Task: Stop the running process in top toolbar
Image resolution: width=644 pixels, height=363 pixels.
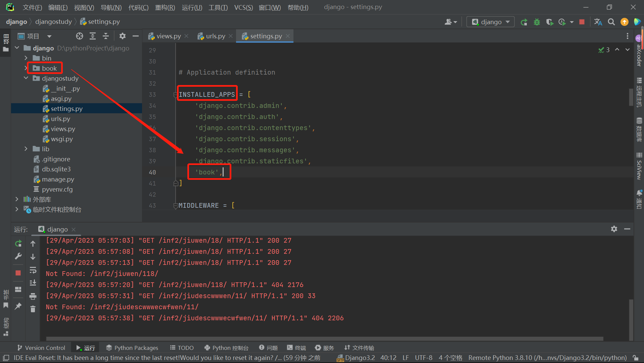Action: [582, 22]
